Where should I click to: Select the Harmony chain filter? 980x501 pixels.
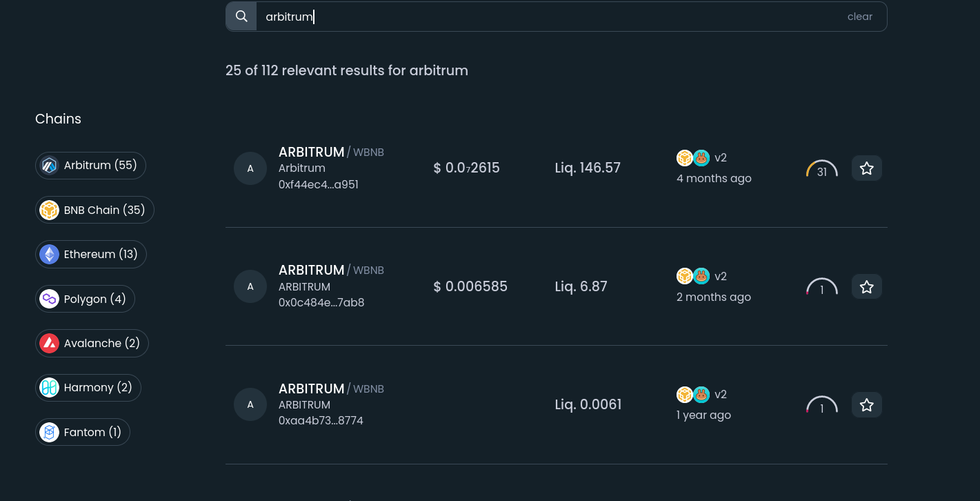coord(88,388)
